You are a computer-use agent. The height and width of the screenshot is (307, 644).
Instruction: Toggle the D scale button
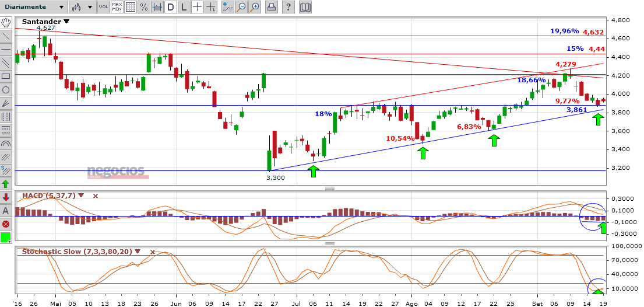tap(170, 7)
